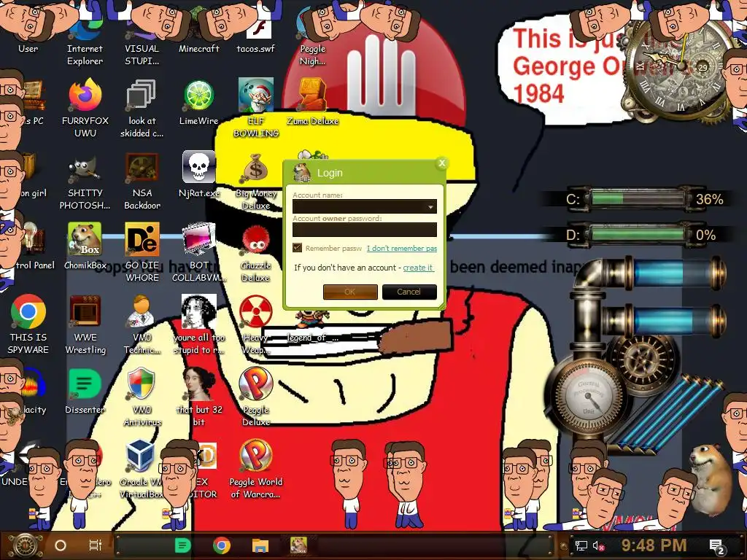Open Task View on the taskbar
Screen dimensions: 747x560
96,545
